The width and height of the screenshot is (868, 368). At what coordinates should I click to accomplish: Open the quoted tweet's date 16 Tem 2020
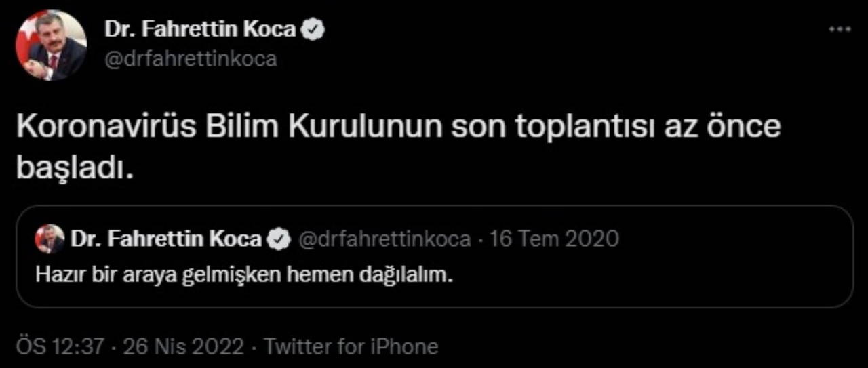pyautogui.click(x=554, y=239)
